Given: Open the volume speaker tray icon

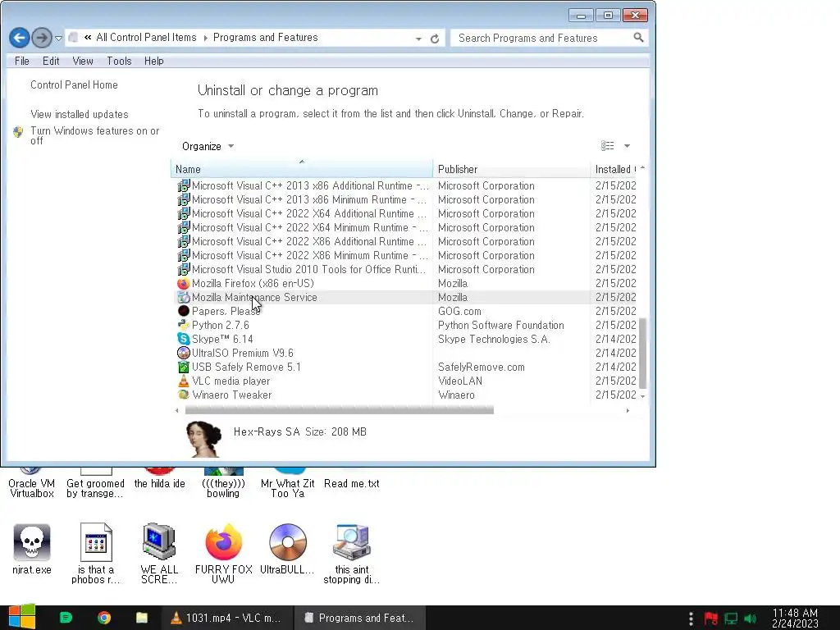Looking at the screenshot, I should coord(750,619).
